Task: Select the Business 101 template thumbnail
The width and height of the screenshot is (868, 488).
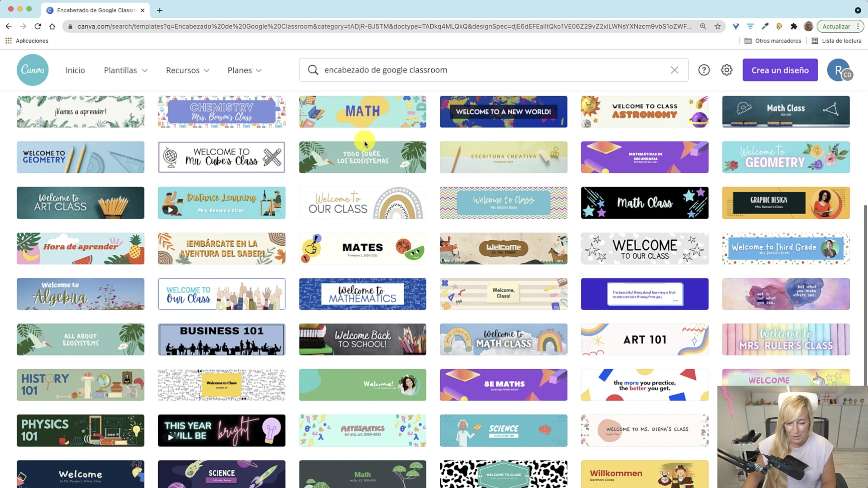Action: point(221,339)
